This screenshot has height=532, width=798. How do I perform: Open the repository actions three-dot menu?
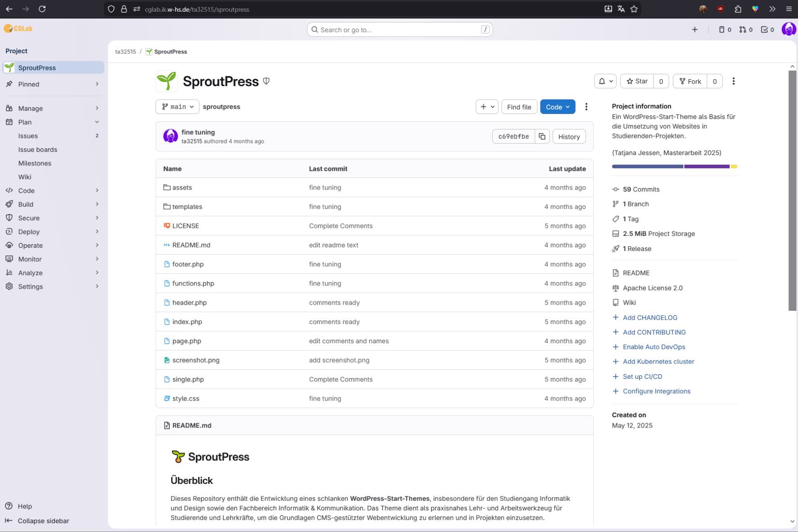coord(586,107)
